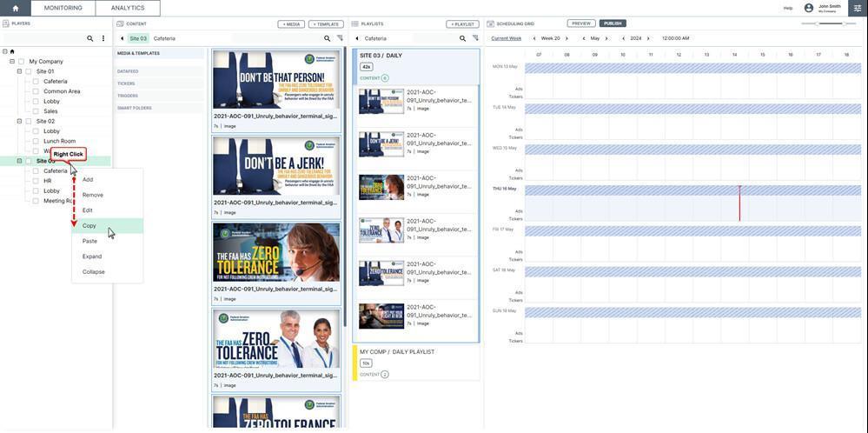Open the John Smith user avatar icon

click(809, 9)
